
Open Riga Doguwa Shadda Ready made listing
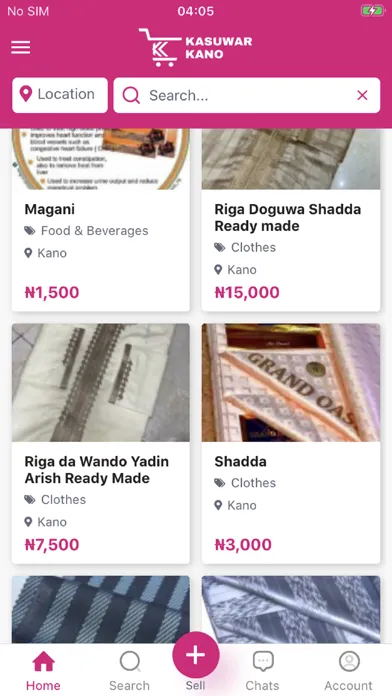coord(288,218)
